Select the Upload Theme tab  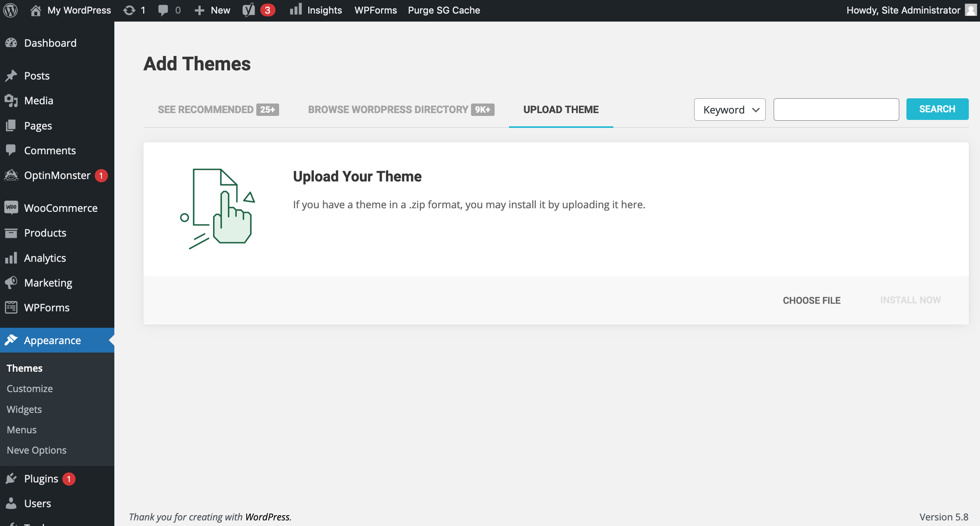[561, 110]
